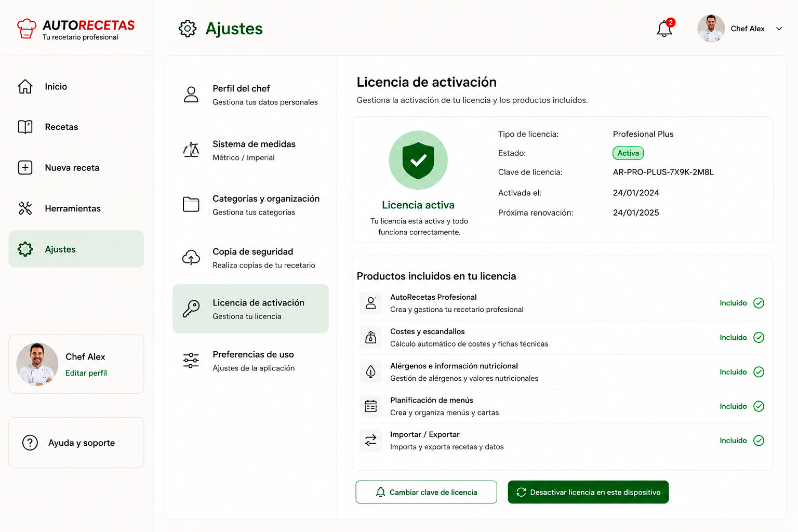
Task: Expand the Chef Alex account dropdown arrow
Action: tap(779, 29)
